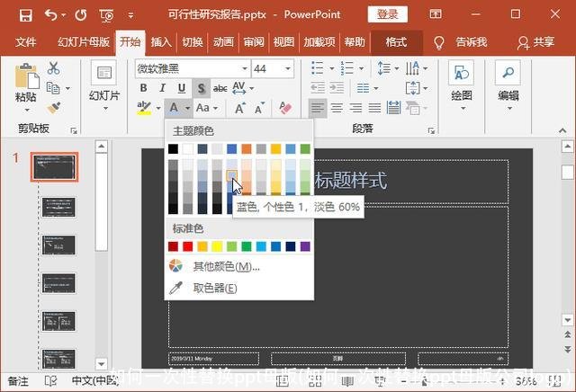The image size is (576, 392).
Task: Click the Numbering list icon
Action: coord(347,68)
